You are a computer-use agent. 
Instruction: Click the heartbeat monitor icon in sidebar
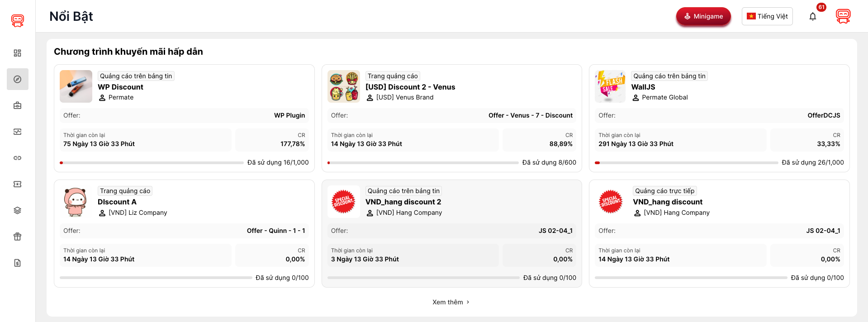pyautogui.click(x=17, y=132)
